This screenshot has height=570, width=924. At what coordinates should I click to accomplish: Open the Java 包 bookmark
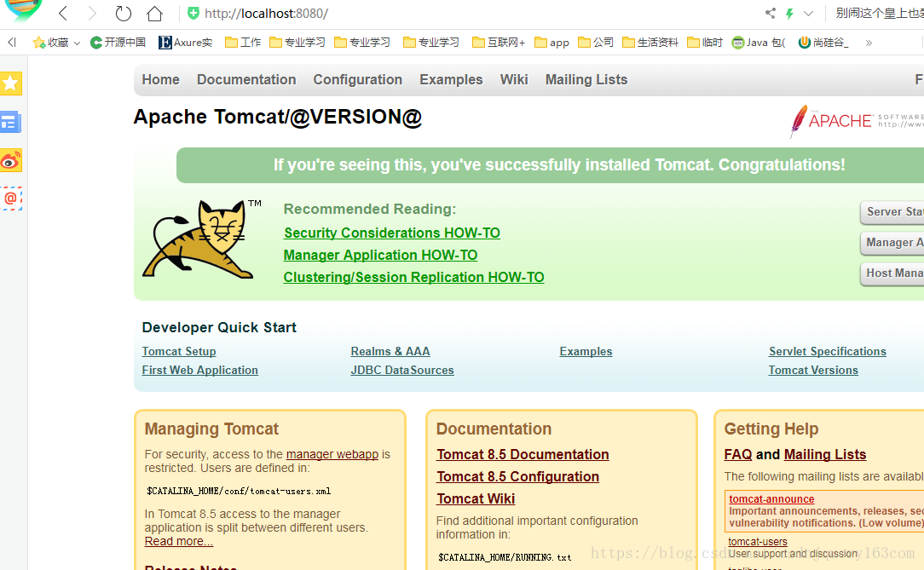pyautogui.click(x=759, y=43)
